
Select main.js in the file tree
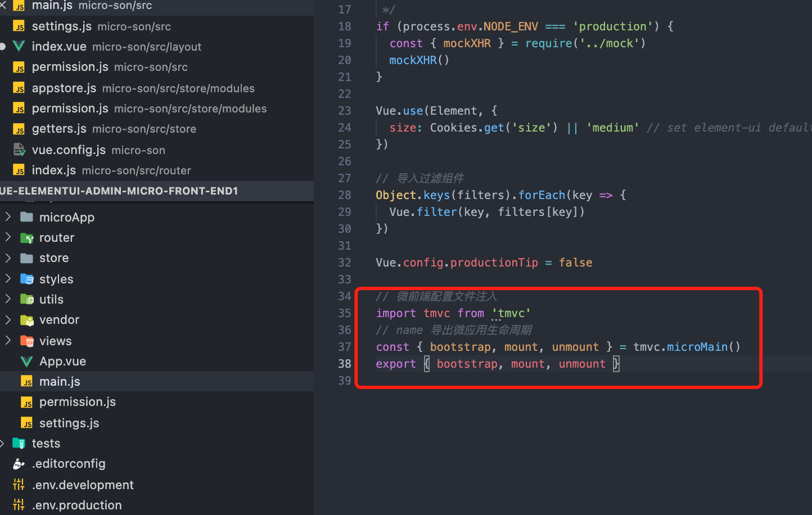point(157,381)
